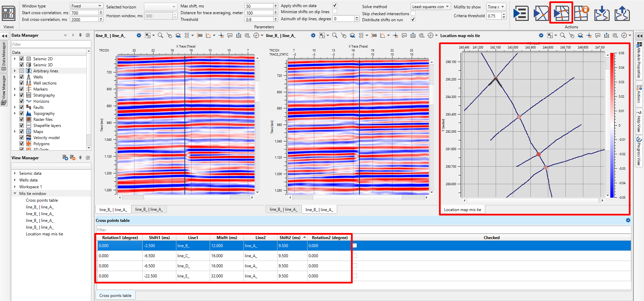The image size is (644, 301).
Task: Switch to the Location map mis tie tab
Action: tap(462, 210)
